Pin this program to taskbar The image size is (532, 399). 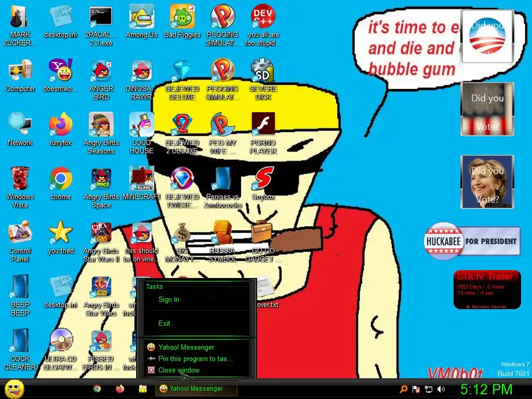(196, 358)
